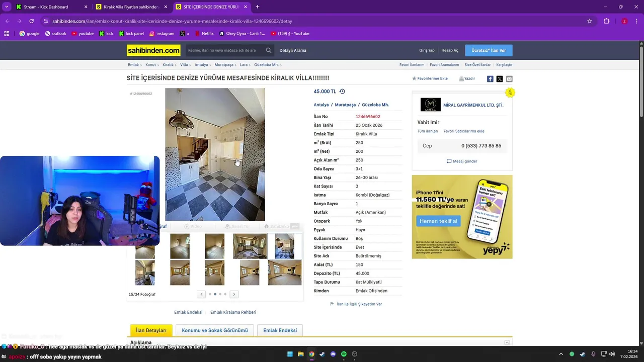This screenshot has height=362, width=644.
Task: Open Emlak Kiralama Rehberi link
Action: point(233,312)
